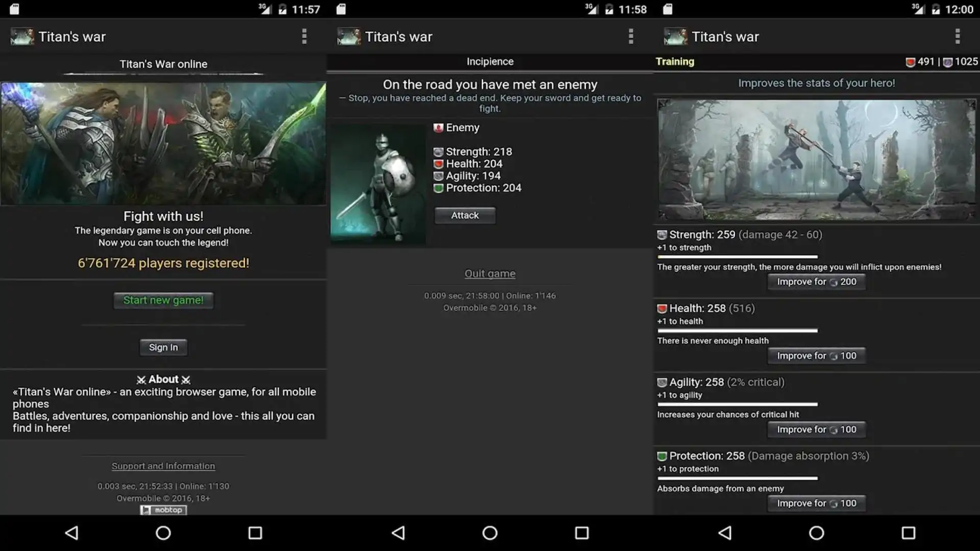Click the 491 health counter
This screenshot has width=980, height=551.
point(920,62)
